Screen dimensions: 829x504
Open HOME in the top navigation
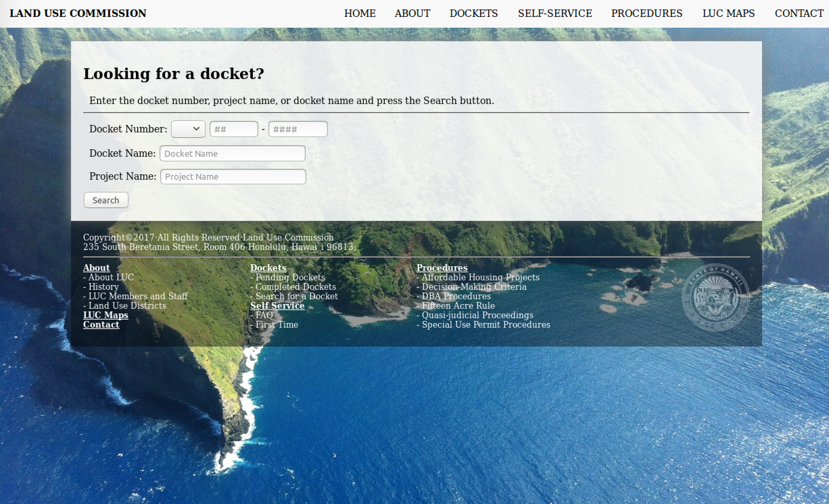point(360,14)
